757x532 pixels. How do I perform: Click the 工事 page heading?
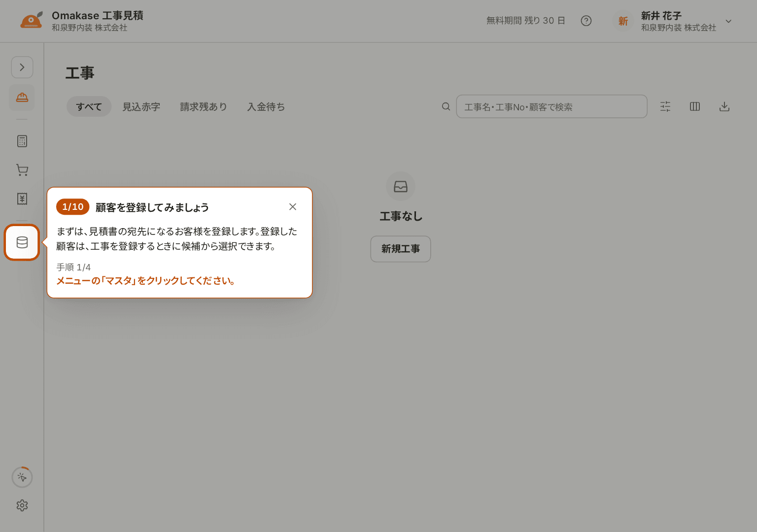point(80,73)
